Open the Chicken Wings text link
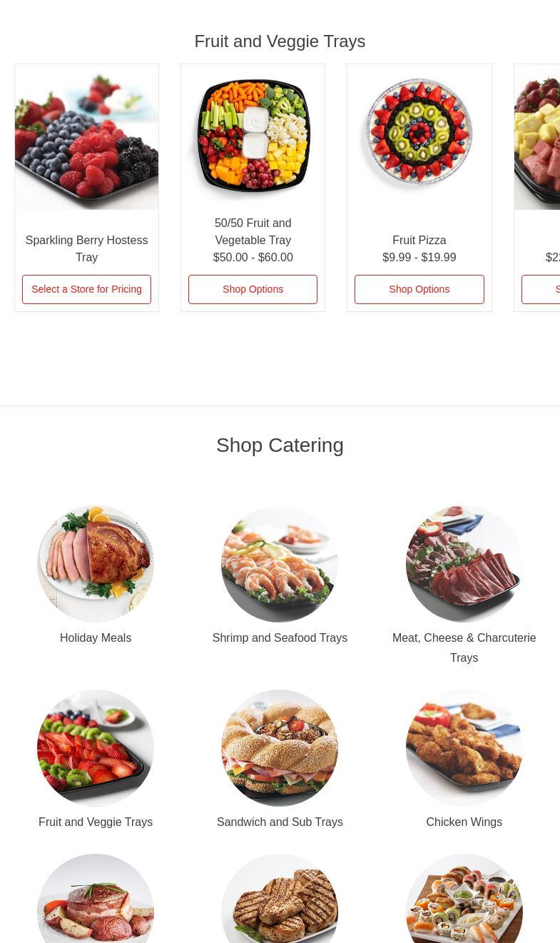This screenshot has height=943, width=560. tap(464, 822)
